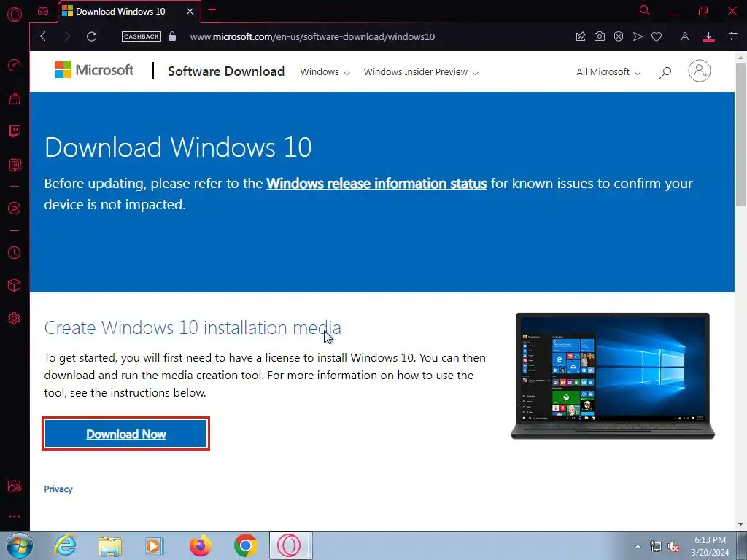This screenshot has width=747, height=560.
Task: Open Extensions cube icon in sidebar
Action: point(15,285)
